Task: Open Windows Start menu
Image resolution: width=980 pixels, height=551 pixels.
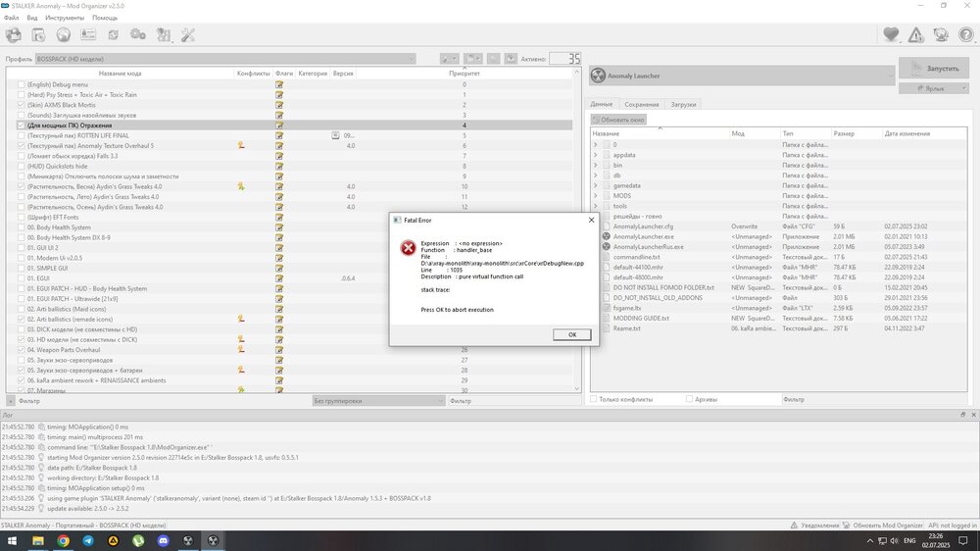Action: point(12,540)
